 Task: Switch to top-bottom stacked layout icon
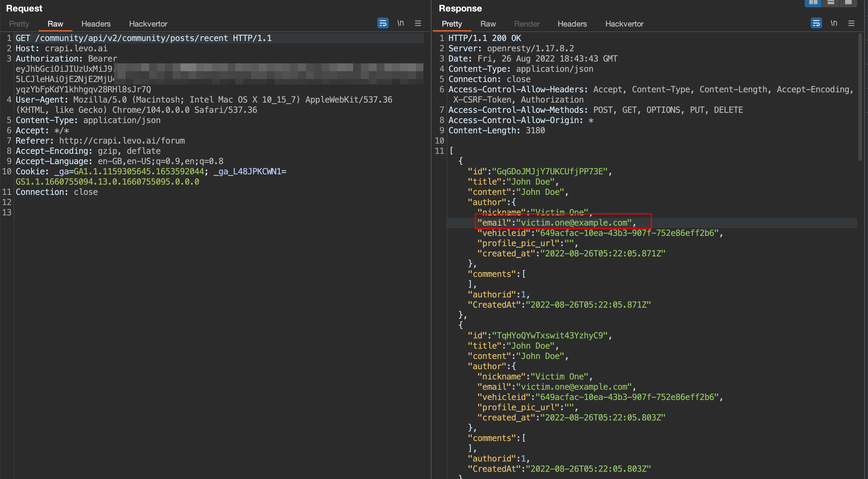pyautogui.click(x=831, y=3)
